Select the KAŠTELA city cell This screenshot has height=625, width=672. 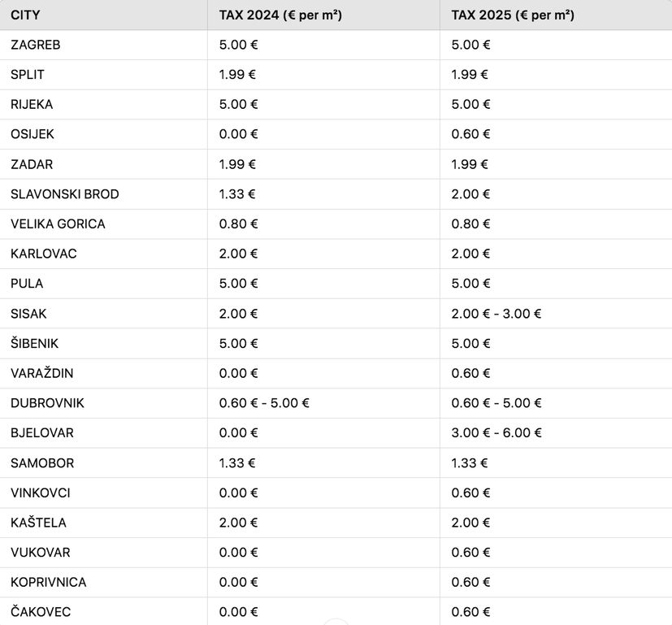38,523
